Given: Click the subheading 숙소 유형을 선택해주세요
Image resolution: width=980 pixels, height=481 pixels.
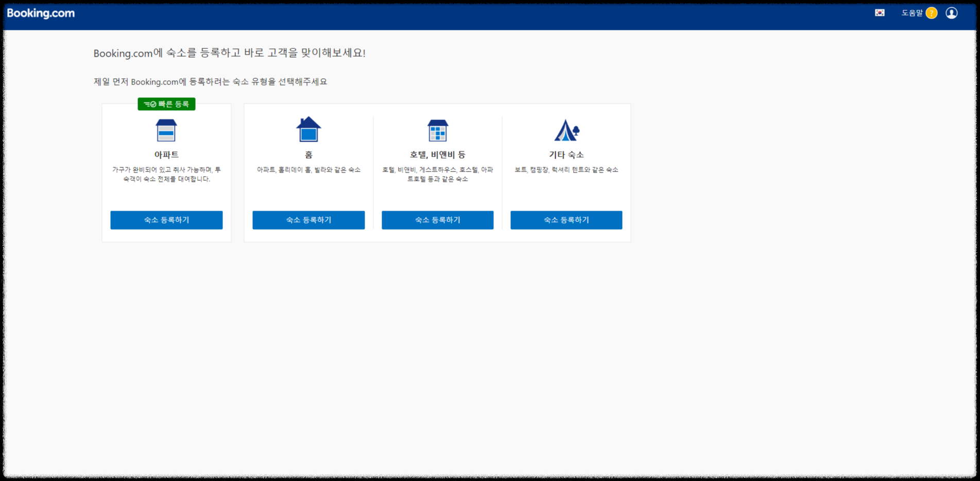Looking at the screenshot, I should pos(210,81).
